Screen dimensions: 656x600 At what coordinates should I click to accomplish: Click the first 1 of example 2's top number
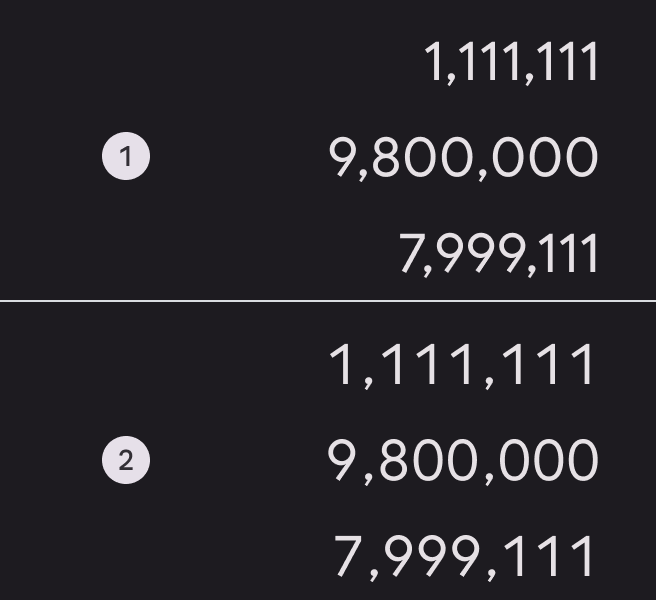[x=342, y=365]
